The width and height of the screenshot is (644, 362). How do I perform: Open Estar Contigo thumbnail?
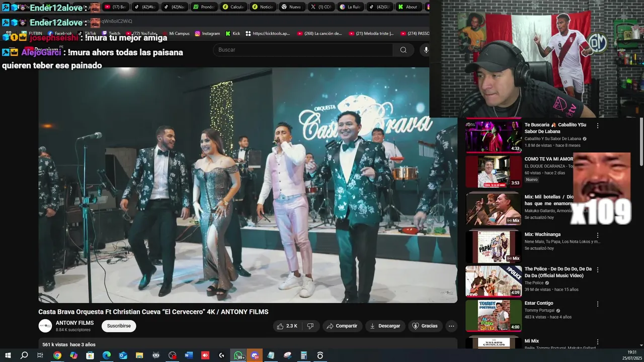tap(494, 315)
